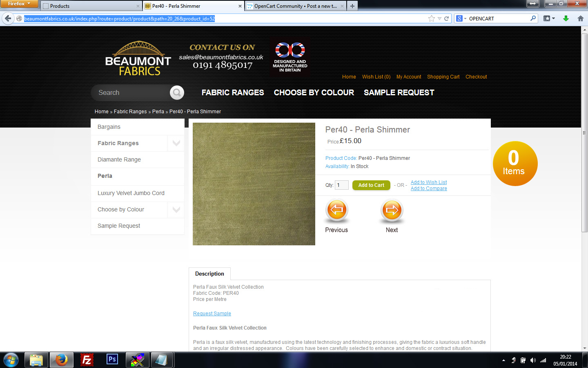Click the green fabric product image
Image resolution: width=588 pixels, height=368 pixels.
coord(254,184)
